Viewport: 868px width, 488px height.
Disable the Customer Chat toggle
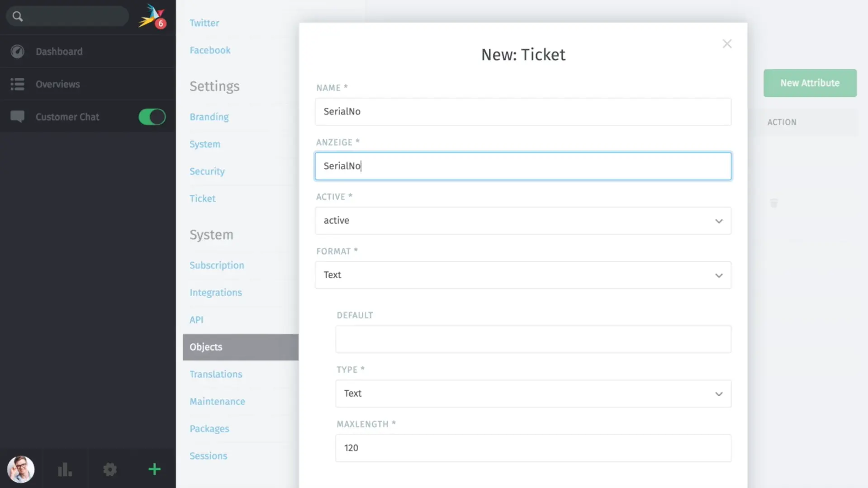pos(152,117)
